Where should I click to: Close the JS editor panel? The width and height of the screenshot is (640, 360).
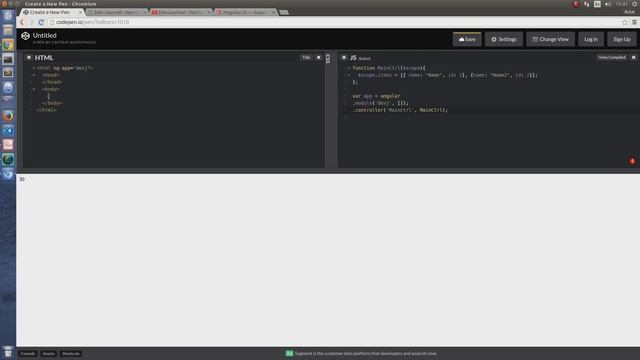(x=633, y=58)
